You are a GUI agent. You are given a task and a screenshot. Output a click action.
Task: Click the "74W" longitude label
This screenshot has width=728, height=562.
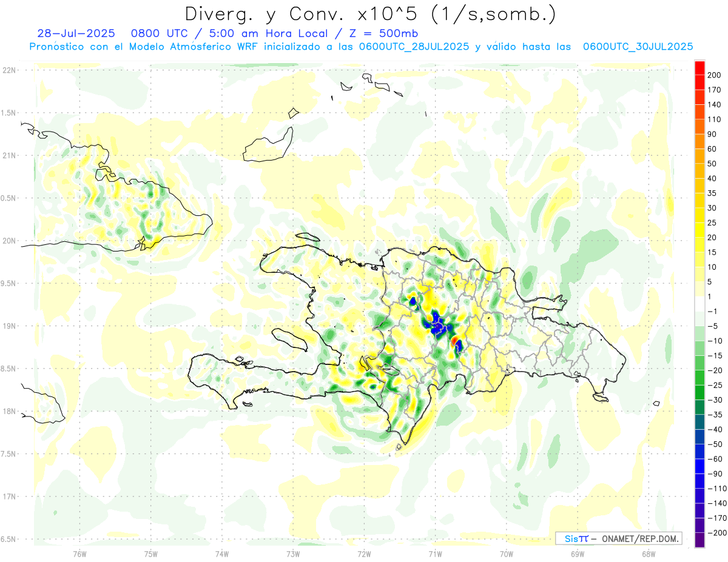pyautogui.click(x=221, y=554)
